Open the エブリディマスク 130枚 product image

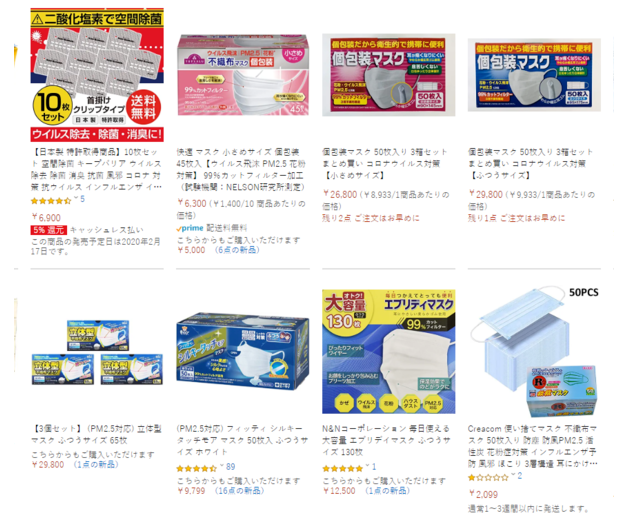click(389, 352)
